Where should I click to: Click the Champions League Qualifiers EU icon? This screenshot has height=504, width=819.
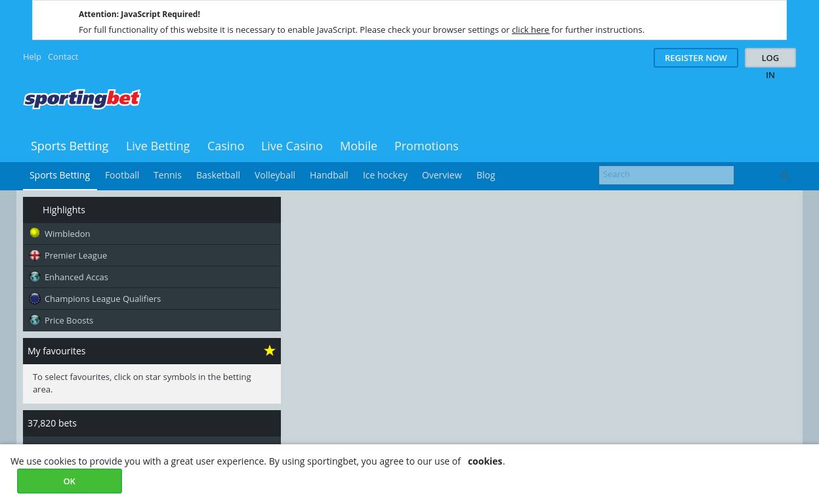[x=35, y=299]
